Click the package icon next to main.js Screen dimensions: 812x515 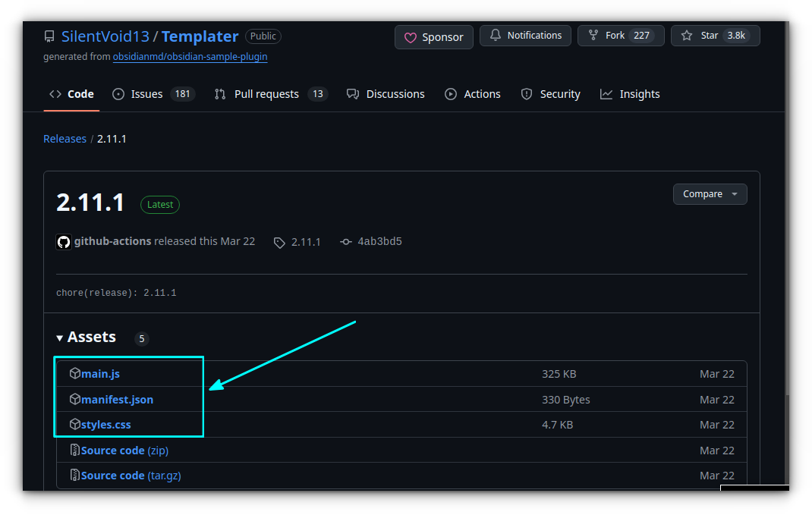74,374
